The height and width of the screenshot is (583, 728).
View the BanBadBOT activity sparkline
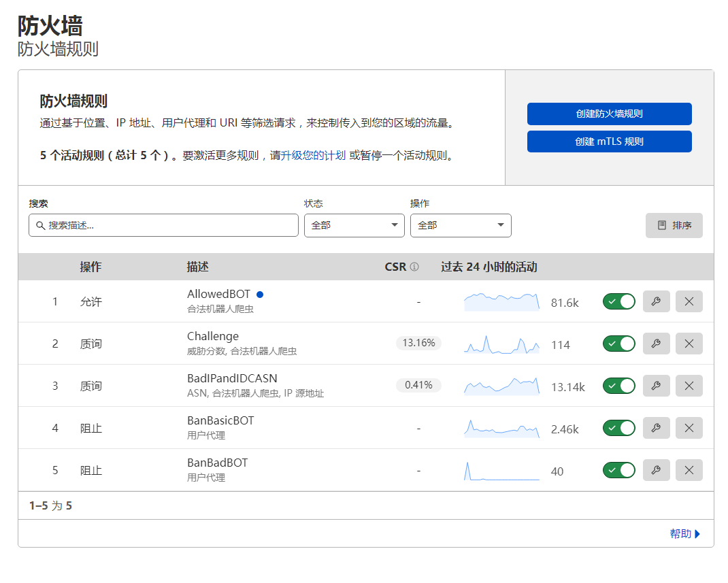tap(502, 471)
